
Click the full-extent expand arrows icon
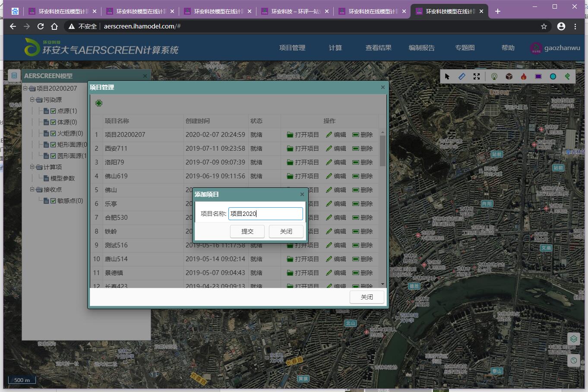(x=477, y=76)
